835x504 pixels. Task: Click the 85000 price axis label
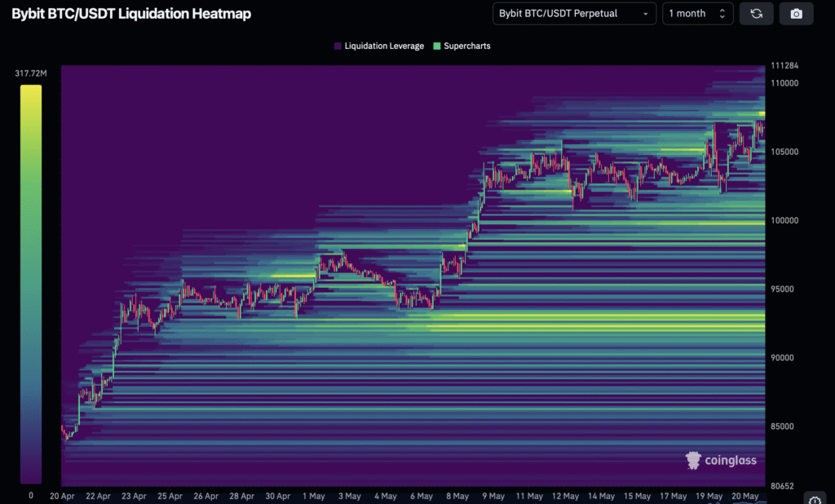point(782,427)
